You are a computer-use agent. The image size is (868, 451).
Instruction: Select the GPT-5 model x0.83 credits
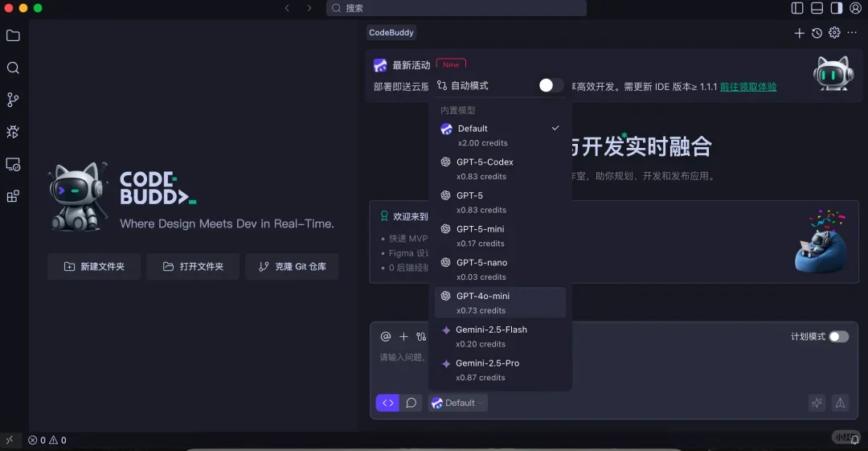(500, 203)
